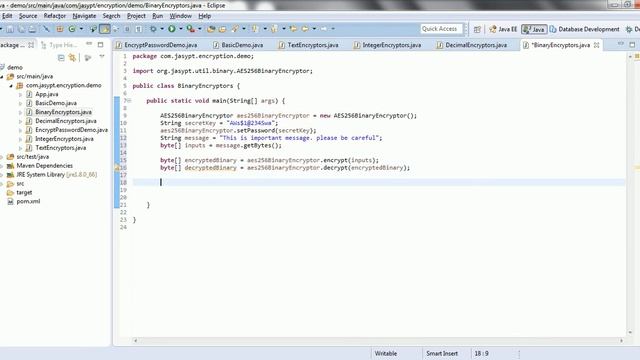The image size is (640, 360).
Task: Switch to Java perspective
Action: point(534,29)
